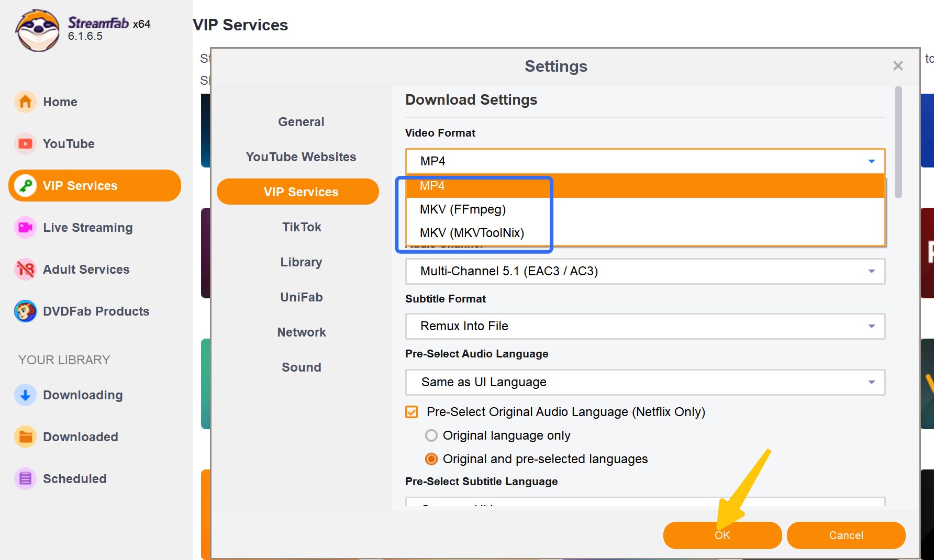
Task: Close the Settings dialog with X
Action: (898, 65)
